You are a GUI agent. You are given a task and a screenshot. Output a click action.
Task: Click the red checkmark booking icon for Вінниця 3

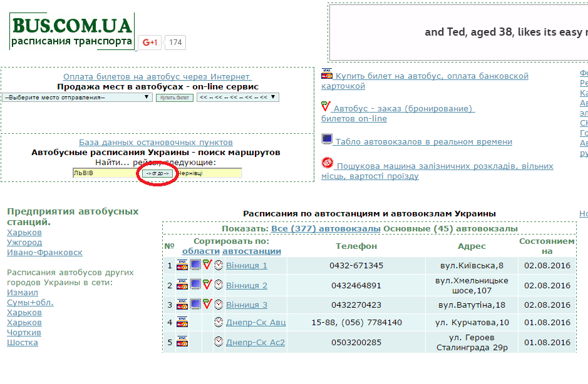(207, 304)
